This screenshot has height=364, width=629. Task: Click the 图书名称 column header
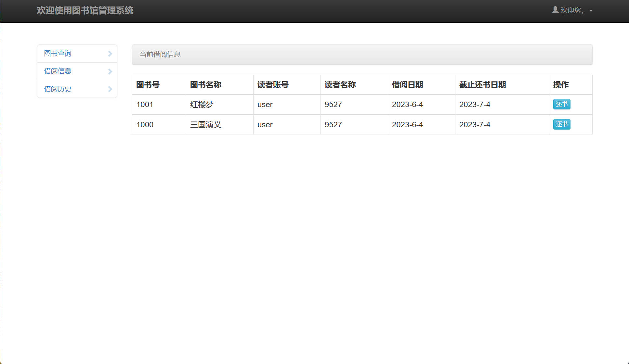[205, 85]
